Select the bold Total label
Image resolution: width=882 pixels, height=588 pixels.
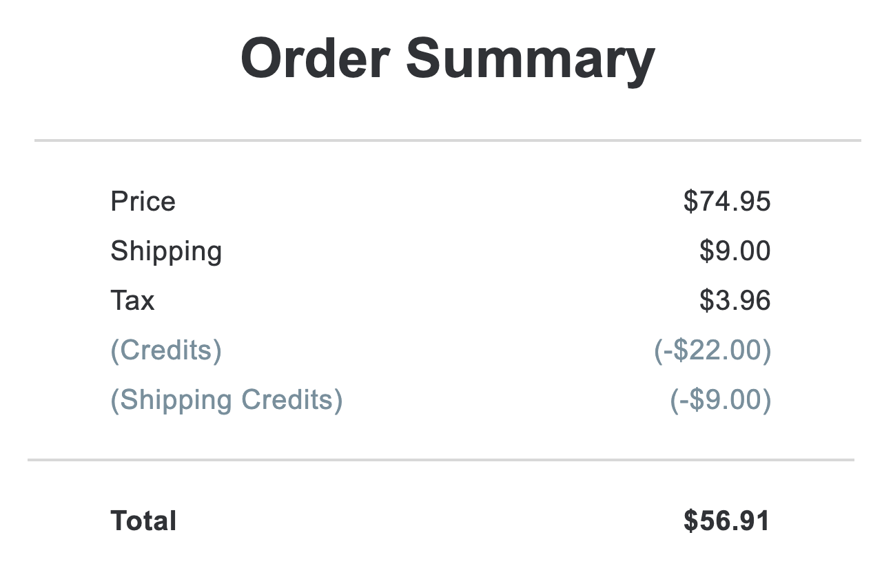pyautogui.click(x=143, y=521)
